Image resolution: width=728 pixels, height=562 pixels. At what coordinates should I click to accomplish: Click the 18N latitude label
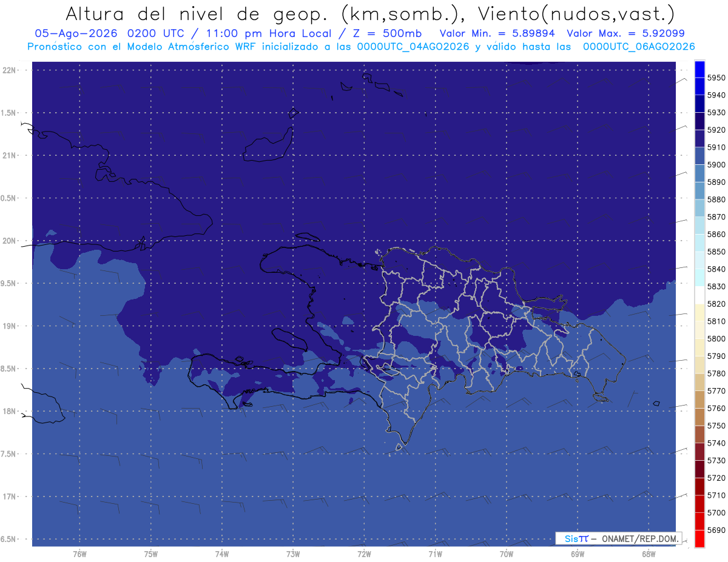tap(9, 411)
